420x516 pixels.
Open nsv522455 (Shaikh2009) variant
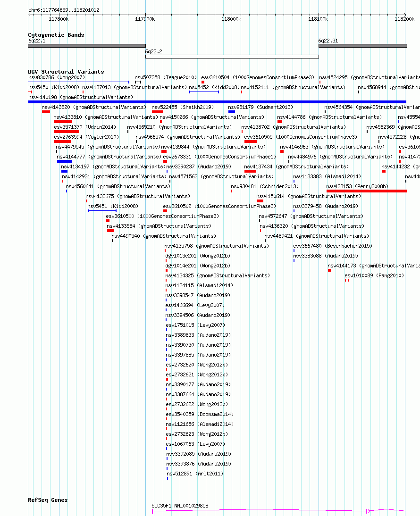[183, 107]
